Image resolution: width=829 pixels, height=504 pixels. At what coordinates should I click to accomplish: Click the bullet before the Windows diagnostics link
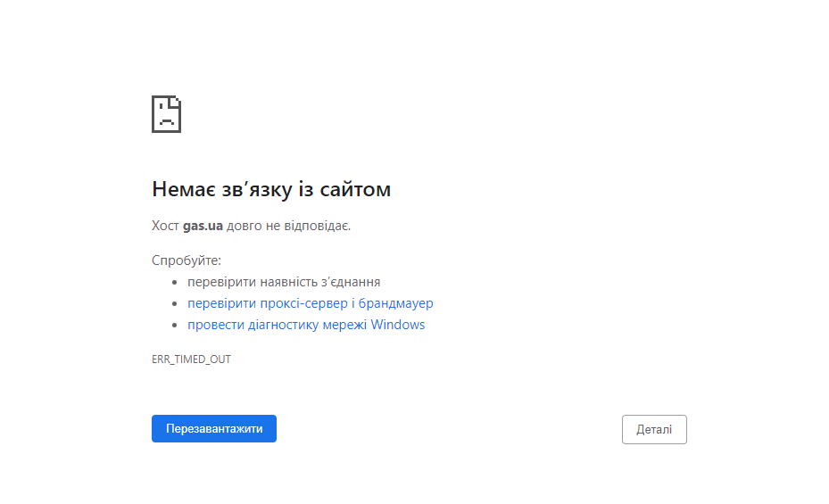[175, 326]
